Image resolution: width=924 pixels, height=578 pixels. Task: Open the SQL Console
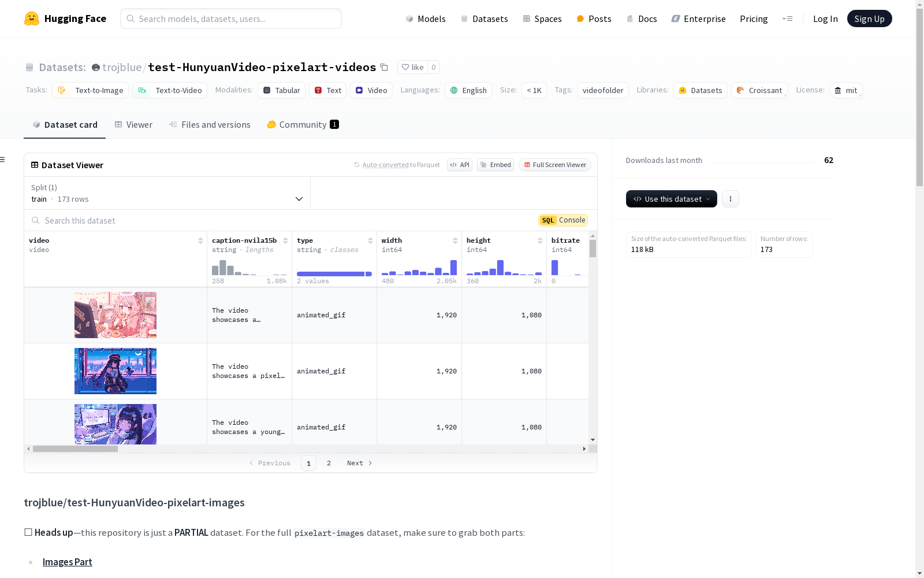click(x=563, y=220)
